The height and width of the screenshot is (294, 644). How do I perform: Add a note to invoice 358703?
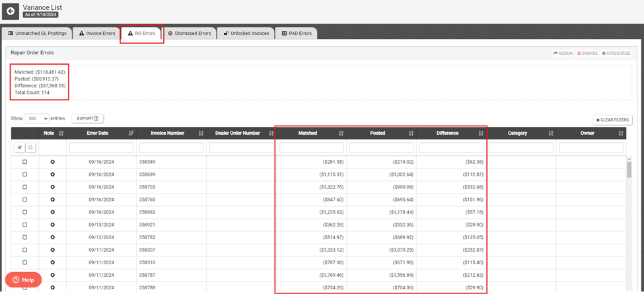coord(53,187)
